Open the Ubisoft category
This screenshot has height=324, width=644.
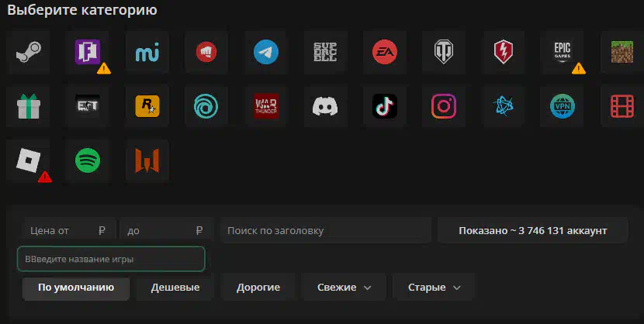(x=206, y=106)
